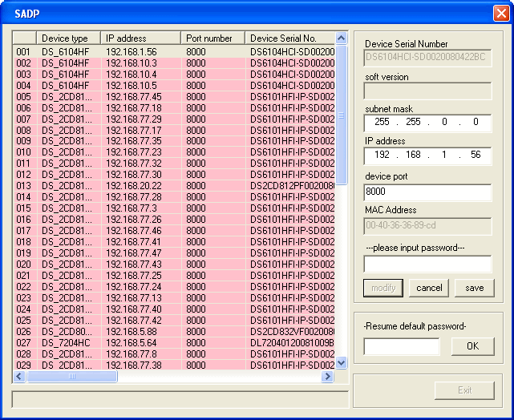The image size is (514, 420).
Task: Click the Device type column header
Action: point(68,38)
